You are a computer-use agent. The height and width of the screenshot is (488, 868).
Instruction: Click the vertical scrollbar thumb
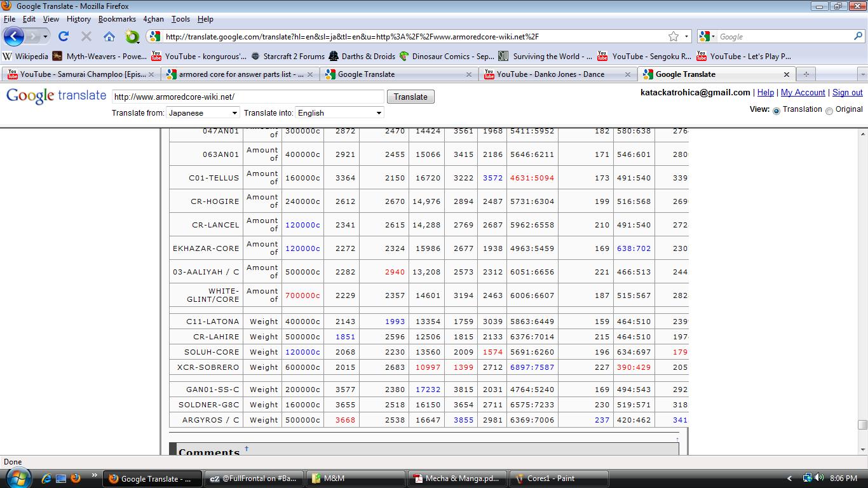pyautogui.click(x=862, y=425)
